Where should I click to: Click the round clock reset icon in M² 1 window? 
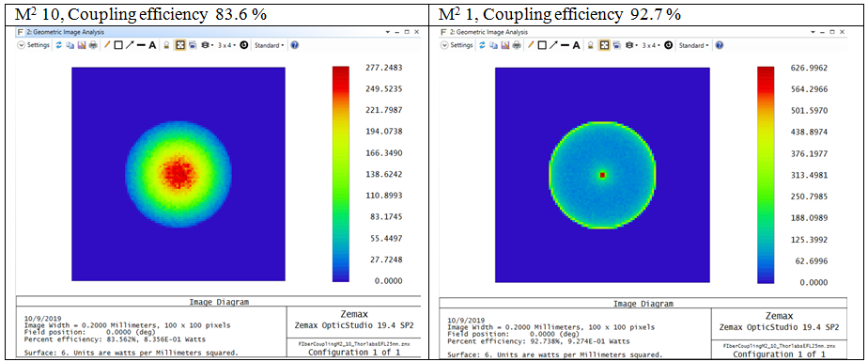point(667,45)
